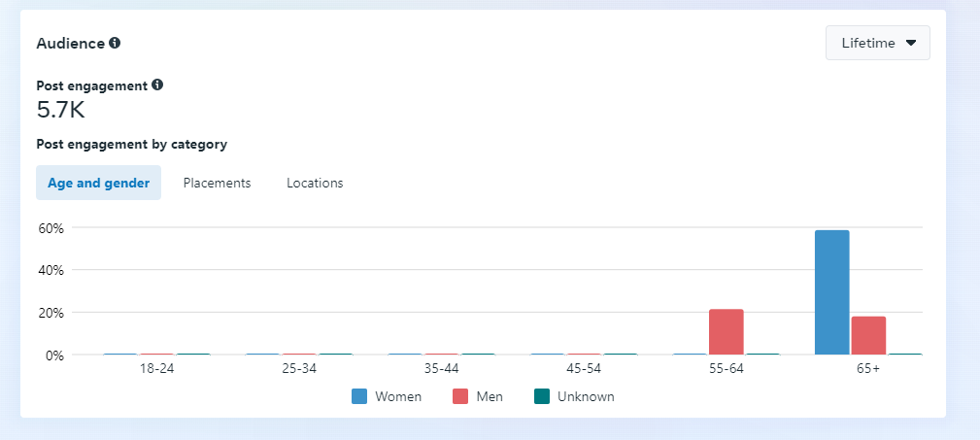Click the Women bar for 65+

(831, 292)
